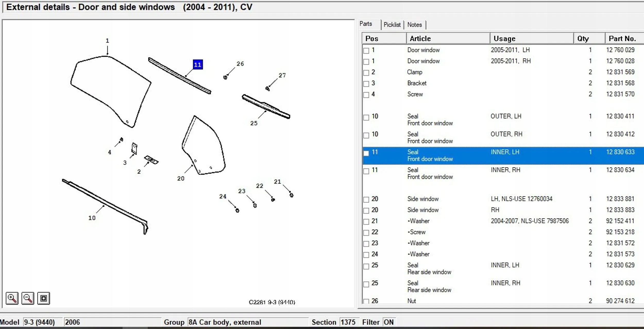
Task: Select the highlighted callout 11 in the diagram
Action: [x=198, y=64]
